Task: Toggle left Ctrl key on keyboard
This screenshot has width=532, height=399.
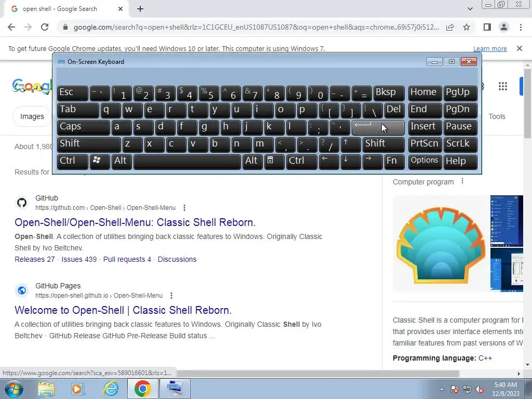Action: click(x=73, y=162)
